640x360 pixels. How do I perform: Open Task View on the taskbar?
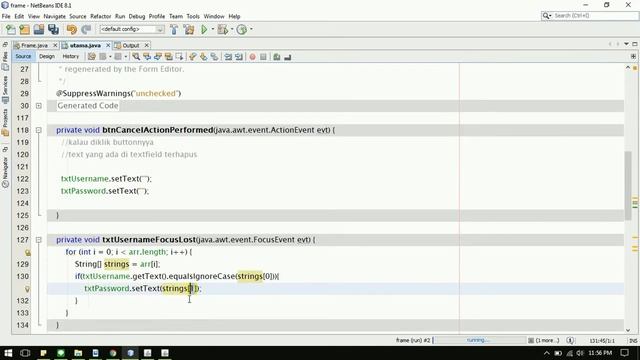(x=25, y=353)
